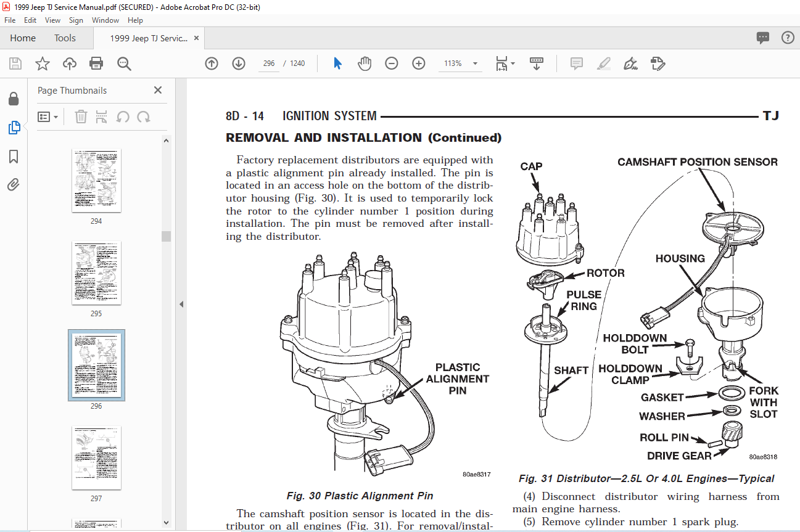Open the Sign menu

point(76,20)
